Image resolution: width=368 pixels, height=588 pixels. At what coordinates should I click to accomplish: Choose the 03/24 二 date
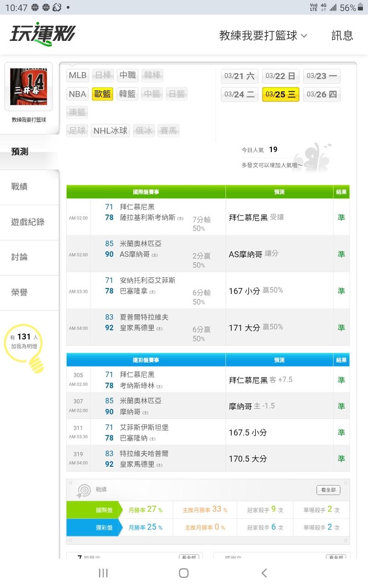coord(239,95)
